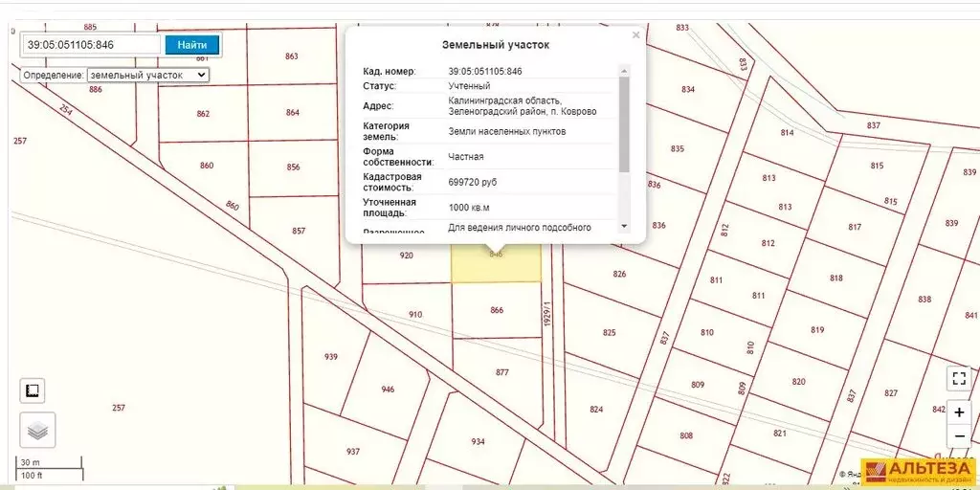
Task: Select parcel 819 on the map
Action: click(817, 330)
